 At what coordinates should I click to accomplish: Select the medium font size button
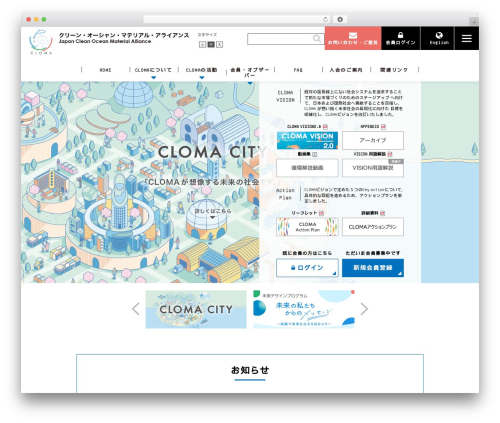[x=211, y=44]
